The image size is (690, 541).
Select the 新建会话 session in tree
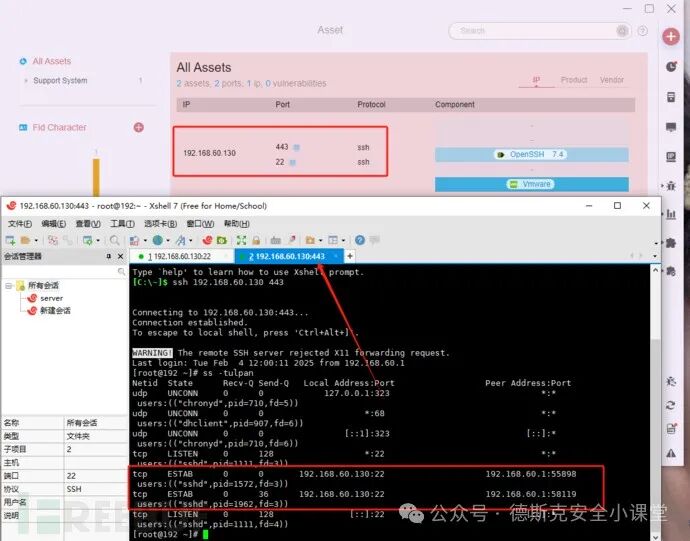coord(55,311)
